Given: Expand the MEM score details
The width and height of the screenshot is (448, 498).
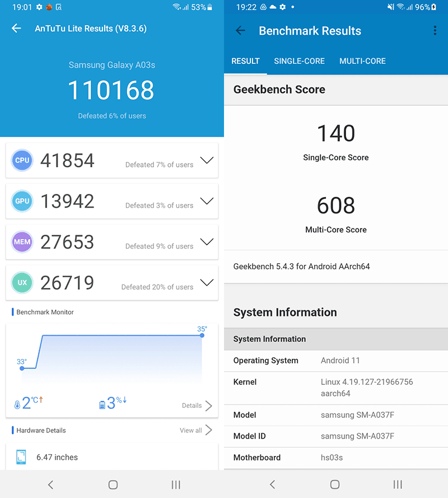Looking at the screenshot, I should pyautogui.click(x=207, y=241).
